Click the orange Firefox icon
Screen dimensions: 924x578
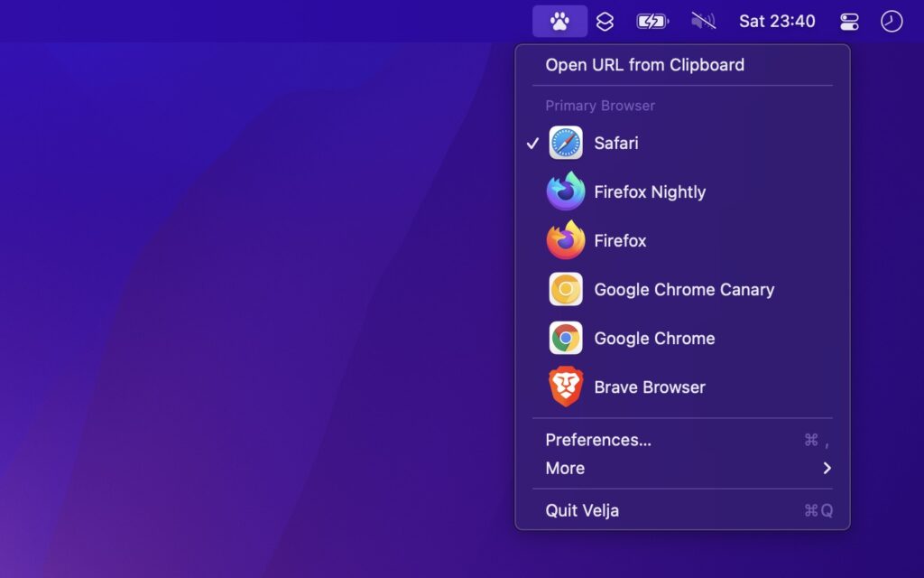click(566, 240)
